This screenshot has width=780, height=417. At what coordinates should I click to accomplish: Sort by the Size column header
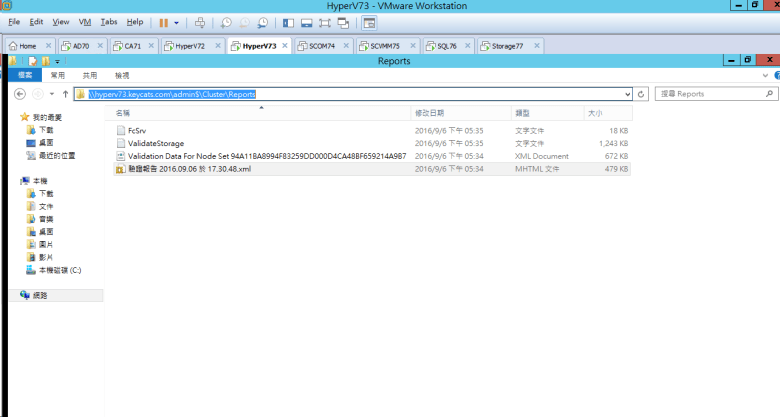pyautogui.click(x=595, y=113)
